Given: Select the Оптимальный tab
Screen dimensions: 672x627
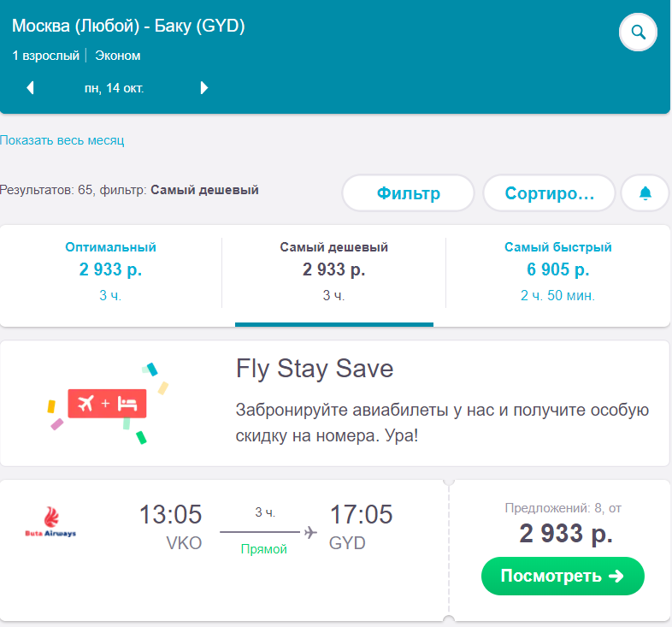Looking at the screenshot, I should coord(110,271).
